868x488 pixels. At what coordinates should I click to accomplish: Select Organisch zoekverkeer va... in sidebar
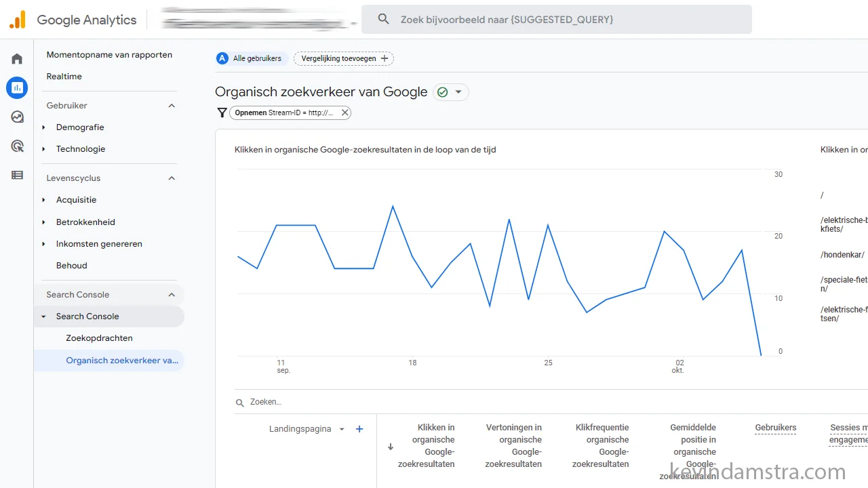(109, 361)
